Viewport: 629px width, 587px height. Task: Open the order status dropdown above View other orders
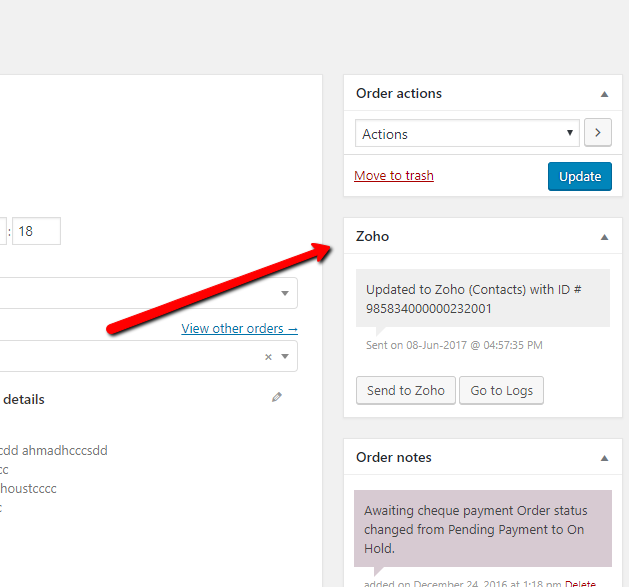coord(150,293)
